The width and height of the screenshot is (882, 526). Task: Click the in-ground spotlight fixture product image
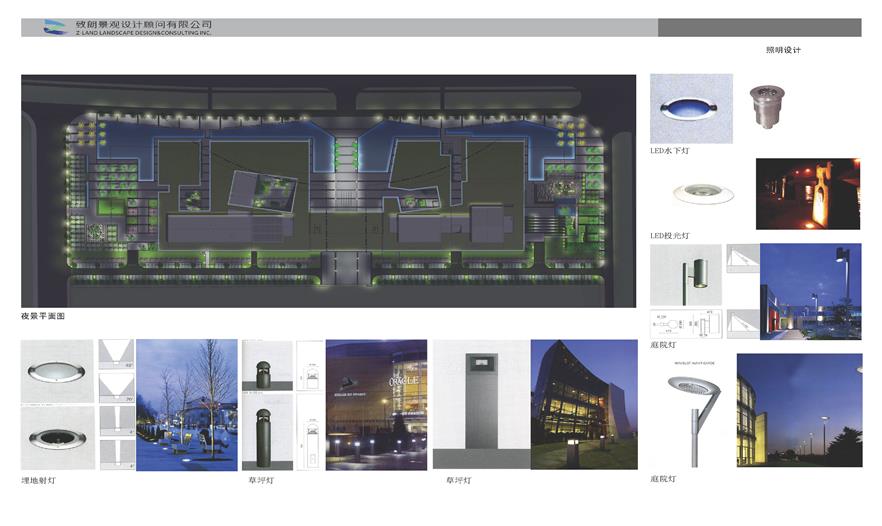[x=58, y=405]
